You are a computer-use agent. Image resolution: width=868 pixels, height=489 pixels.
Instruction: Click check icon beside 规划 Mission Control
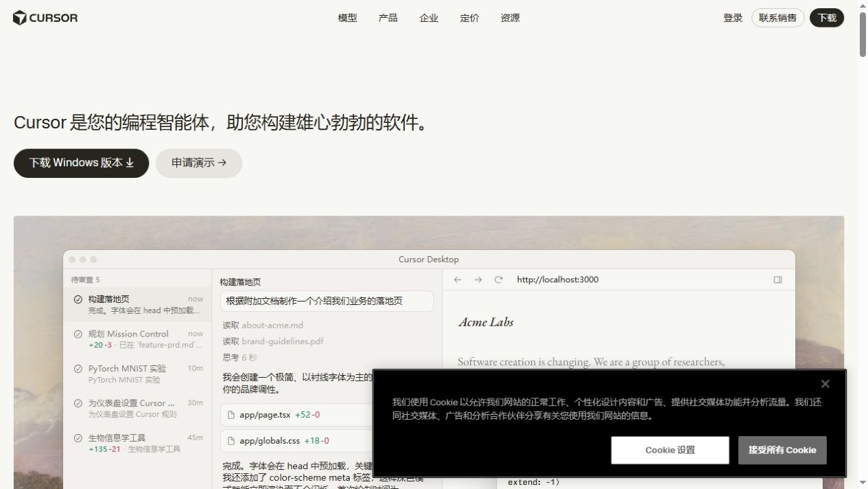[78, 334]
